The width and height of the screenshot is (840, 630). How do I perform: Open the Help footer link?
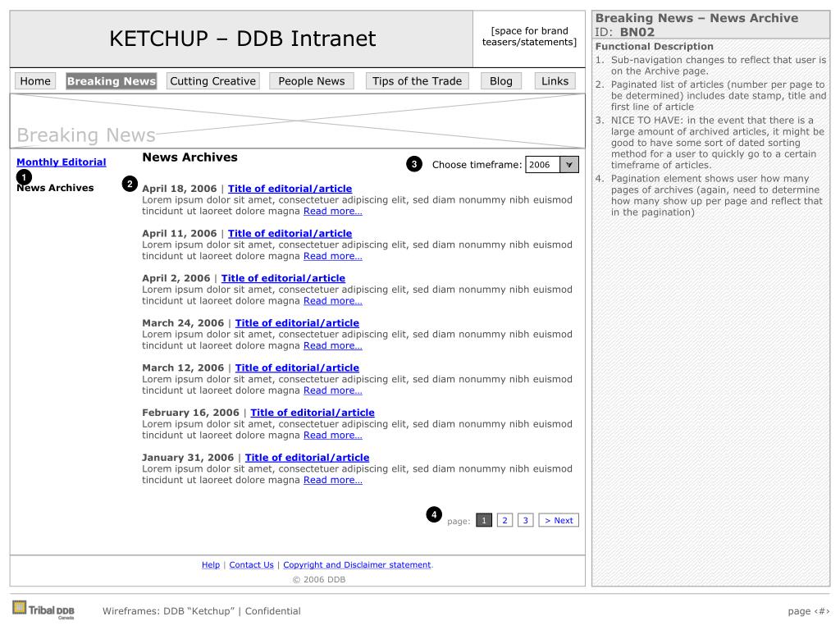coord(211,564)
